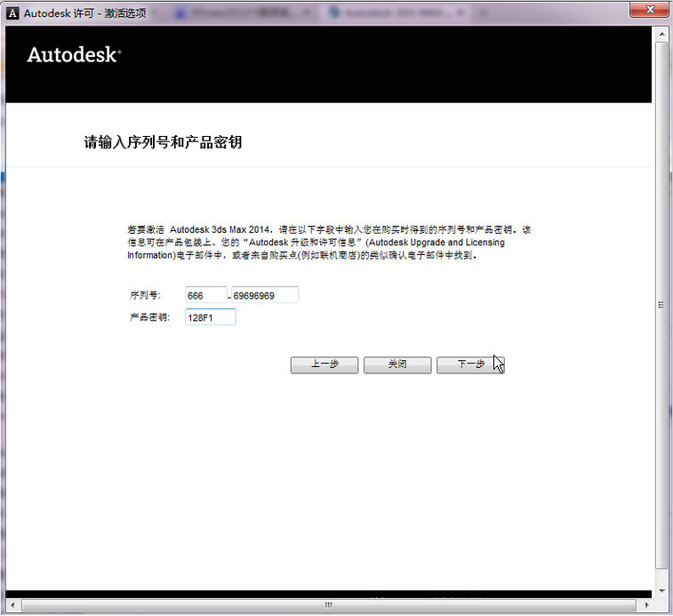Click the Autodesk 'A' title bar icon
673x616 pixels.
pyautogui.click(x=12, y=13)
